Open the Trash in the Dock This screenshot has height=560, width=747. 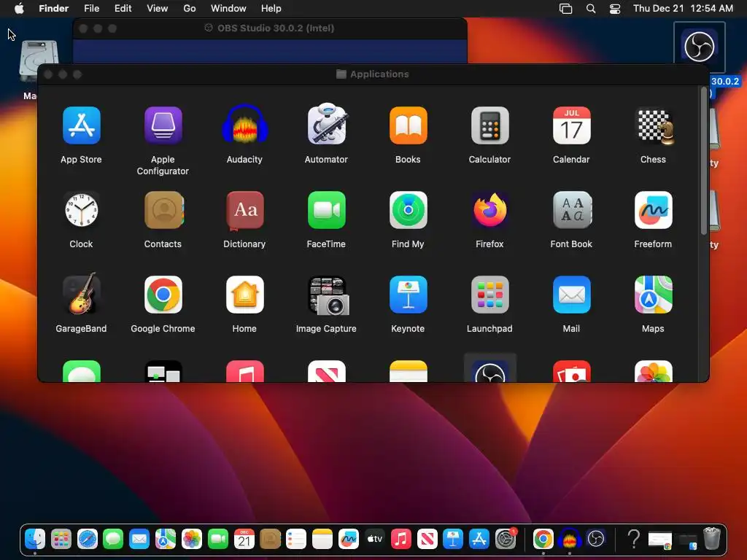click(x=712, y=539)
